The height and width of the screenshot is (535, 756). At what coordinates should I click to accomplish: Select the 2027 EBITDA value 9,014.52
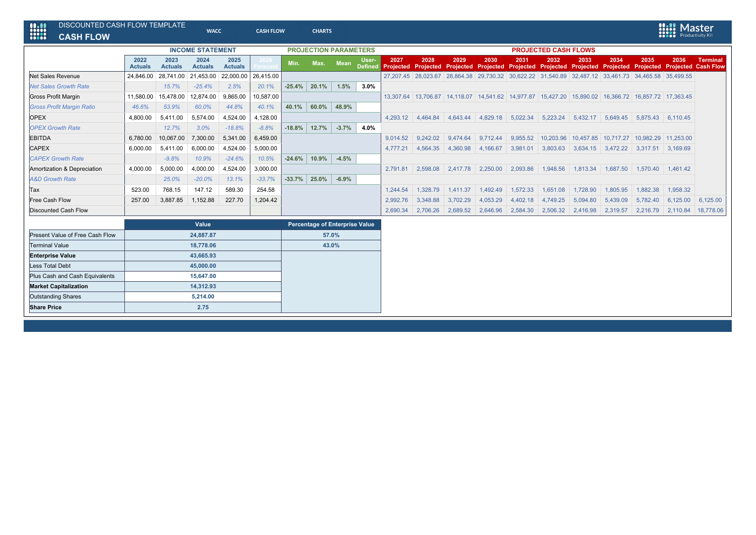tap(397, 138)
